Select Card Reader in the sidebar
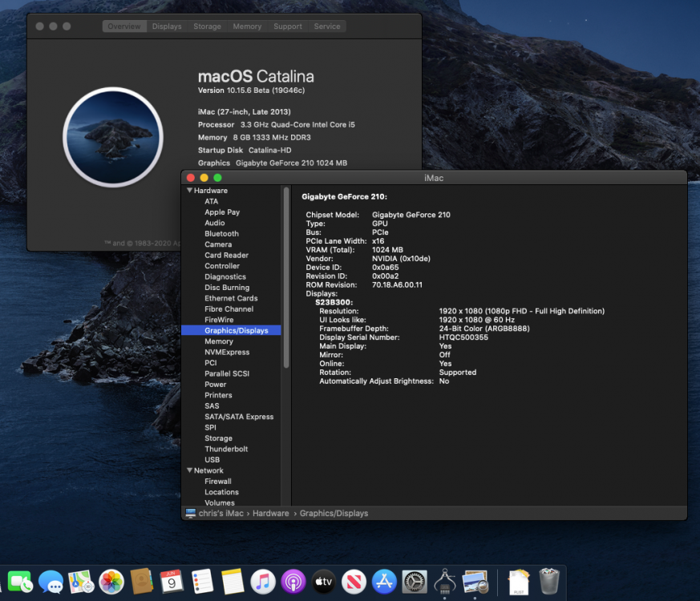Screen dimensions: 700x601 pyautogui.click(x=227, y=255)
